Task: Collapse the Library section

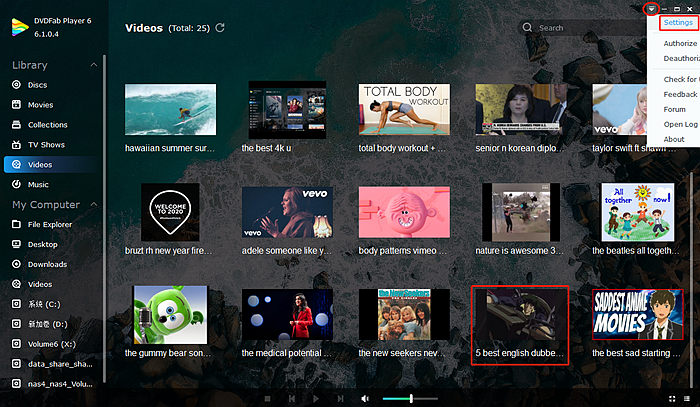Action: [94, 66]
